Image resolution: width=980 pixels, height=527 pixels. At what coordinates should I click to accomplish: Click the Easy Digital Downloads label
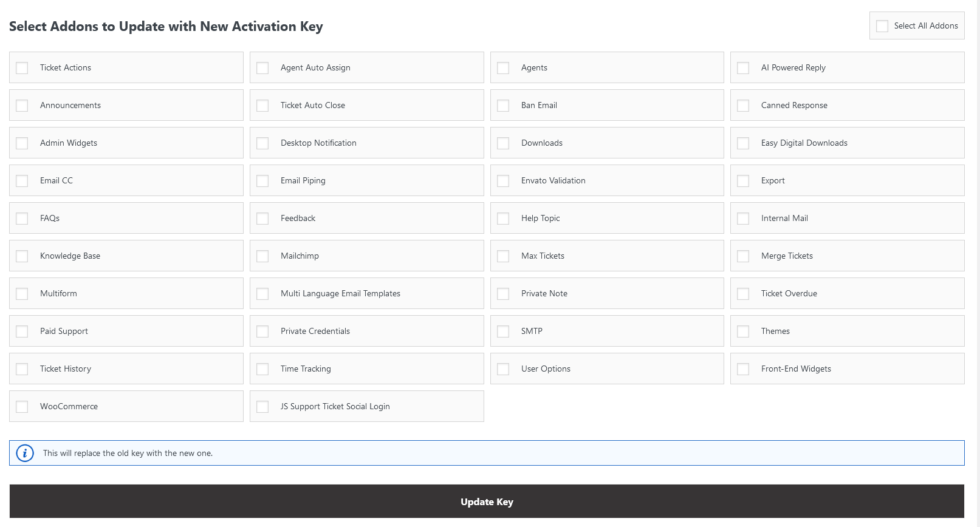804,143
